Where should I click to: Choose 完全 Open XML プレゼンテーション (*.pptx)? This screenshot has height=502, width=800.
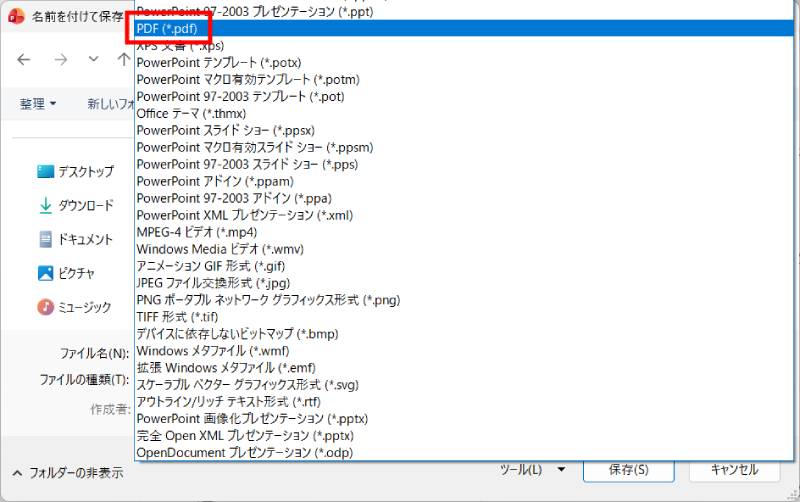point(464,435)
